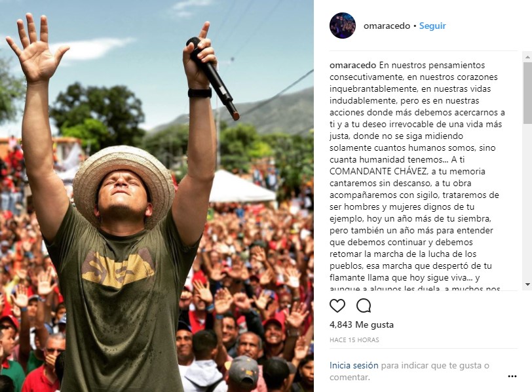Click the straw hat in the photo

124,185
